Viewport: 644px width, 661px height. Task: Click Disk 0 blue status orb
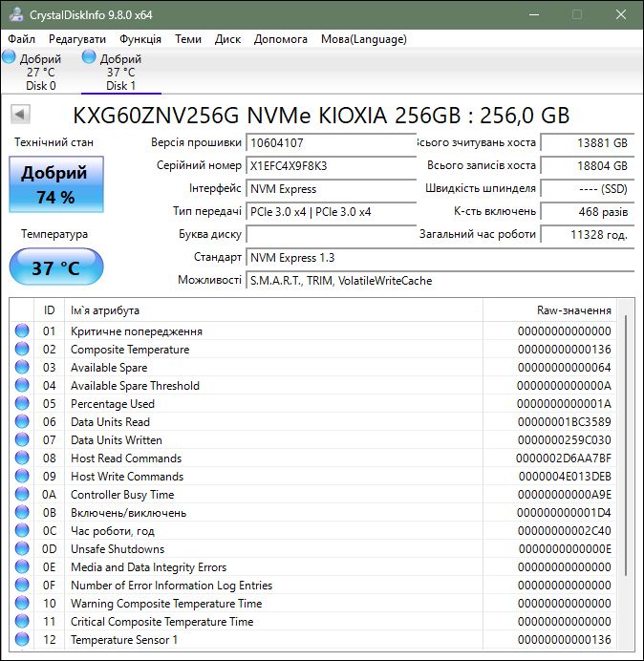click(x=9, y=57)
